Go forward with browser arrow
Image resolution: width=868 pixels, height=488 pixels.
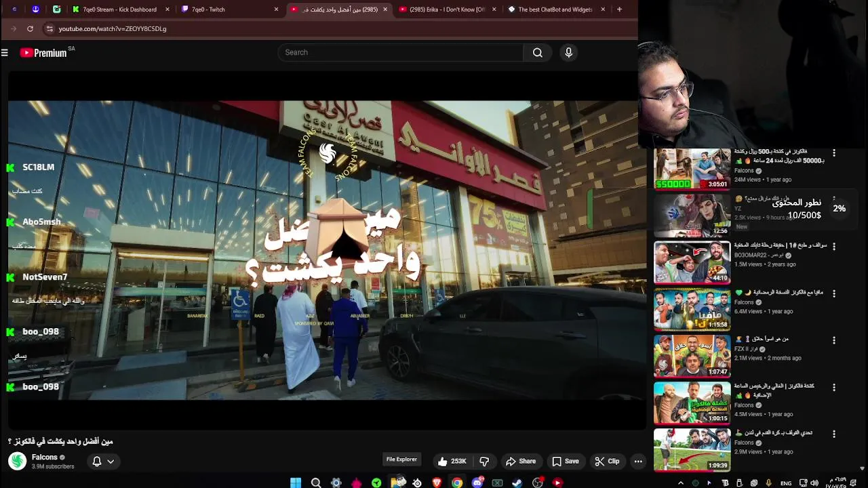tap(14, 28)
